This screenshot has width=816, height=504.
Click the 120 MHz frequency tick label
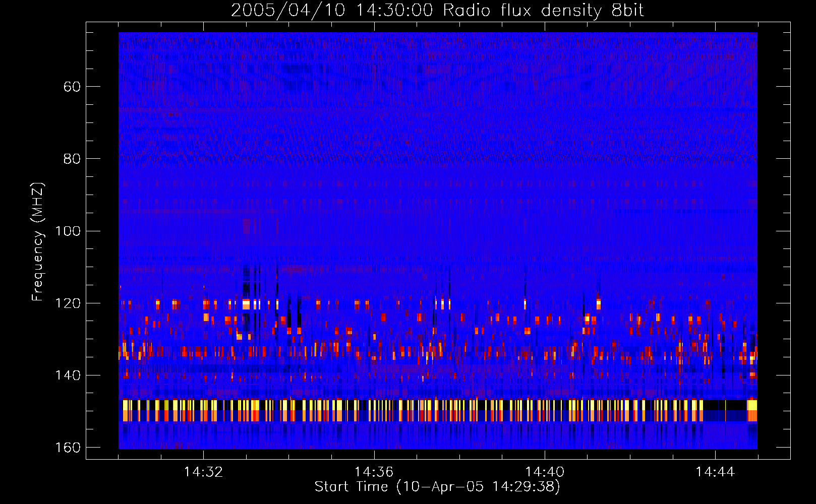pyautogui.click(x=68, y=303)
